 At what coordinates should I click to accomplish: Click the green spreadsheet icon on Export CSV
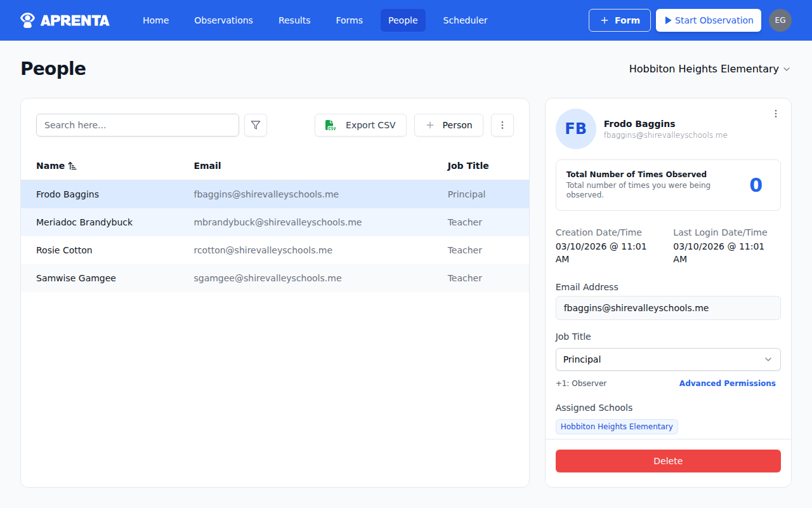point(331,125)
